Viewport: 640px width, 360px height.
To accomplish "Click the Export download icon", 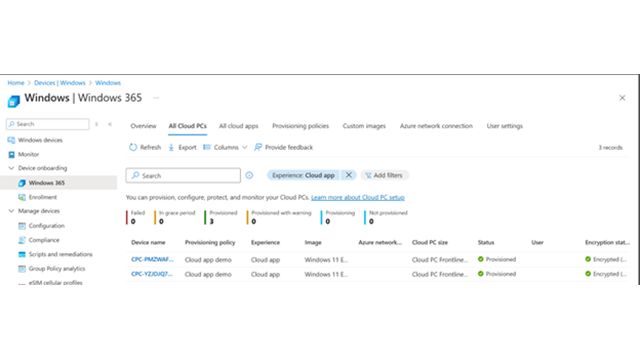I will pos(171,147).
